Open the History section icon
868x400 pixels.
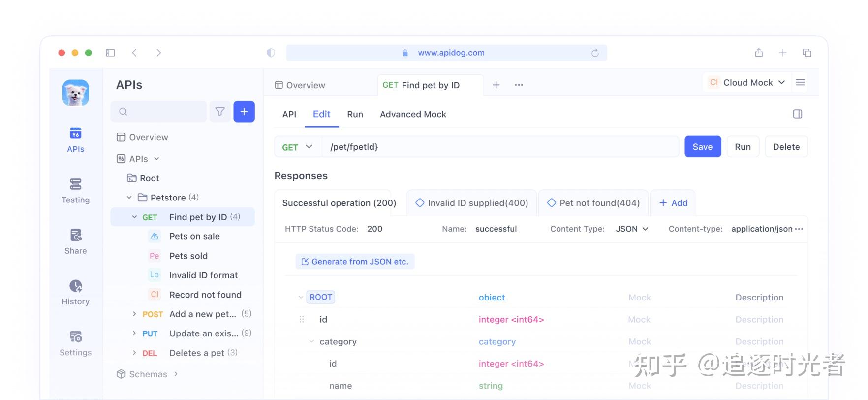click(x=76, y=286)
